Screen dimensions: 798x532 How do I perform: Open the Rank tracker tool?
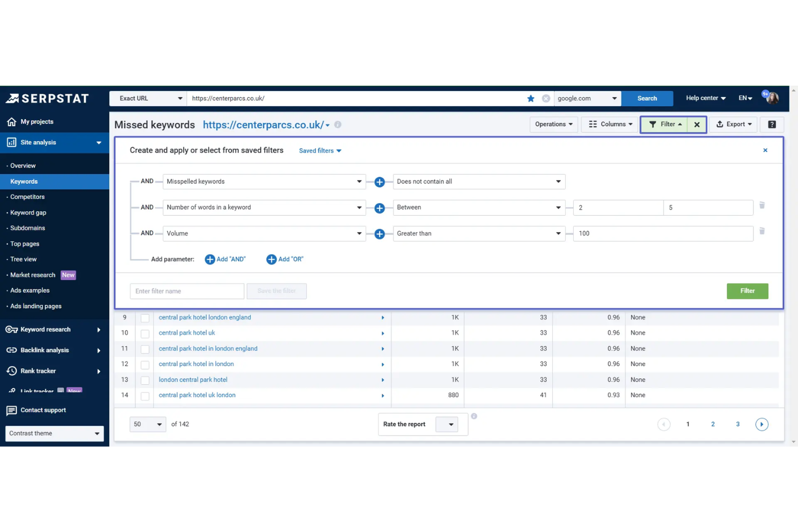click(x=38, y=371)
